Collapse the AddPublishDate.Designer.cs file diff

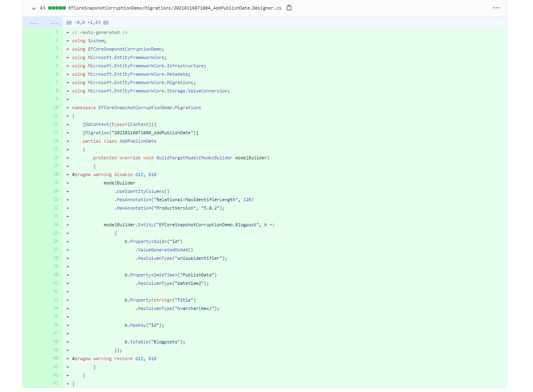tap(34, 8)
